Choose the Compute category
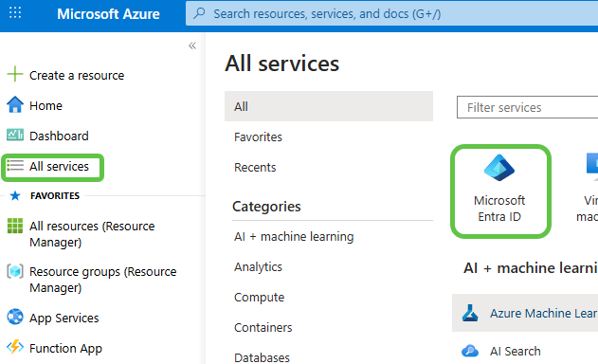598x364 pixels. (x=260, y=298)
